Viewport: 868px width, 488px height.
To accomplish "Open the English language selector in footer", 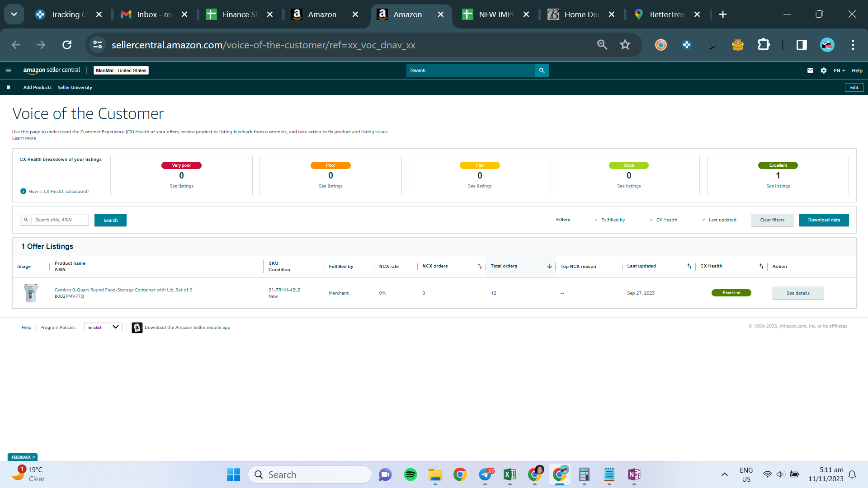I will (x=103, y=327).
